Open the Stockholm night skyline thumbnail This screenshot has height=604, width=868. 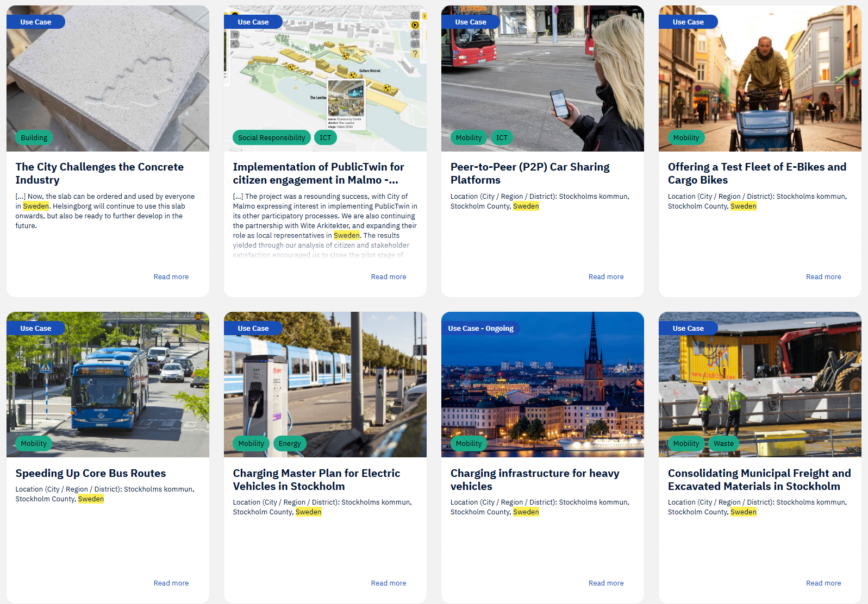coord(542,385)
